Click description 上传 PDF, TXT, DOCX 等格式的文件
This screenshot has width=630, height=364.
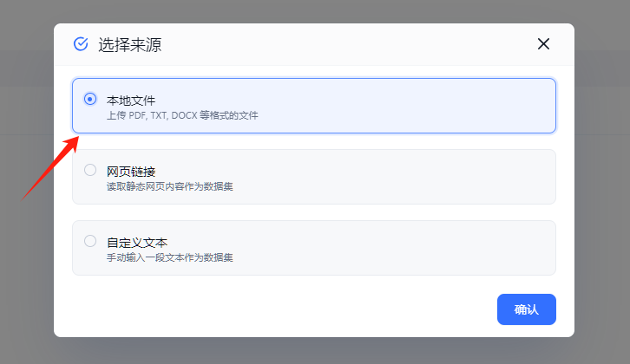[x=182, y=115]
